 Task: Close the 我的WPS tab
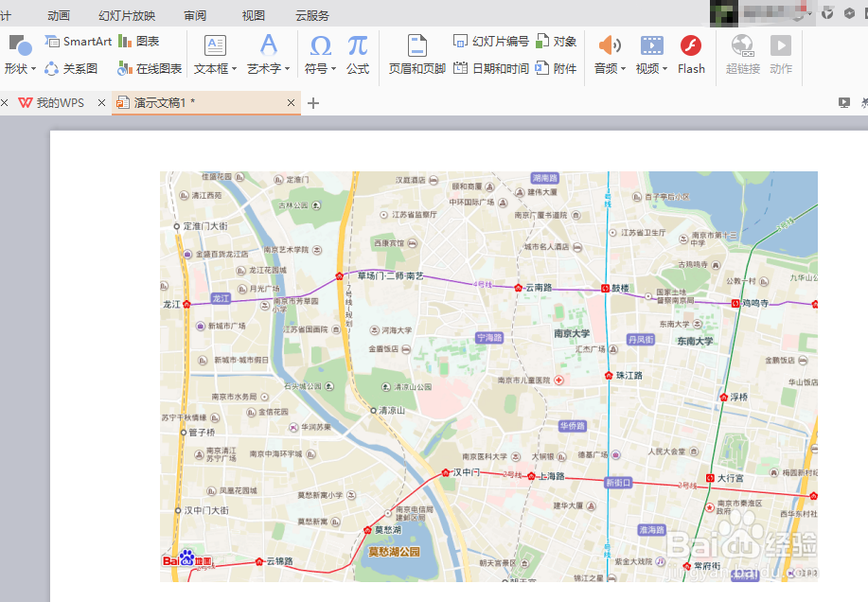tap(101, 103)
